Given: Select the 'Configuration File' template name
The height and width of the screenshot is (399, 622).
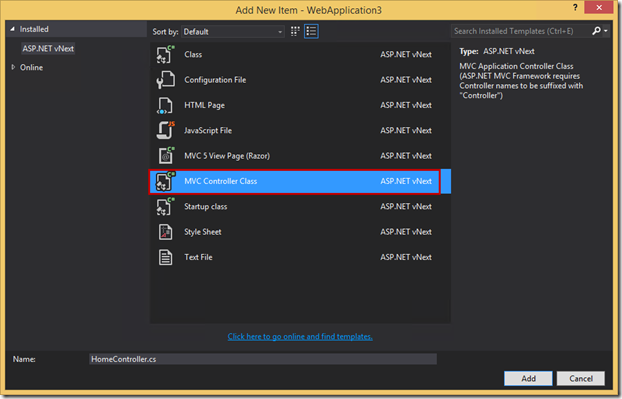Looking at the screenshot, I should pyautogui.click(x=215, y=80).
